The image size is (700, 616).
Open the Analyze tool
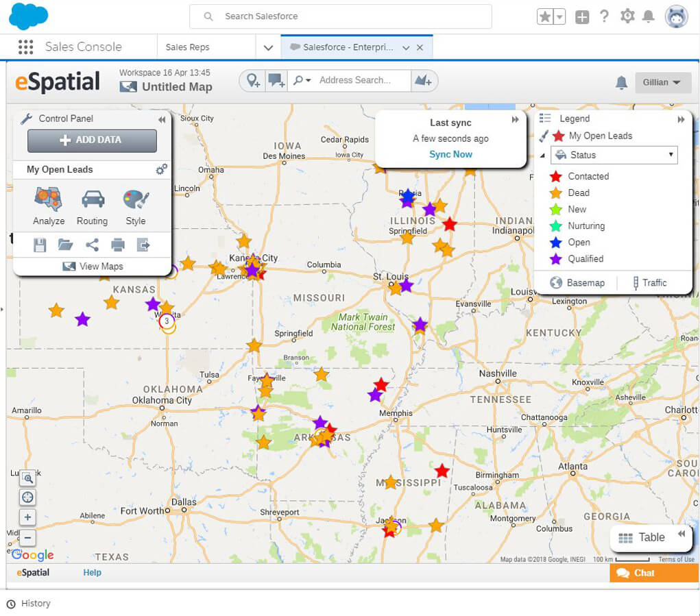48,206
